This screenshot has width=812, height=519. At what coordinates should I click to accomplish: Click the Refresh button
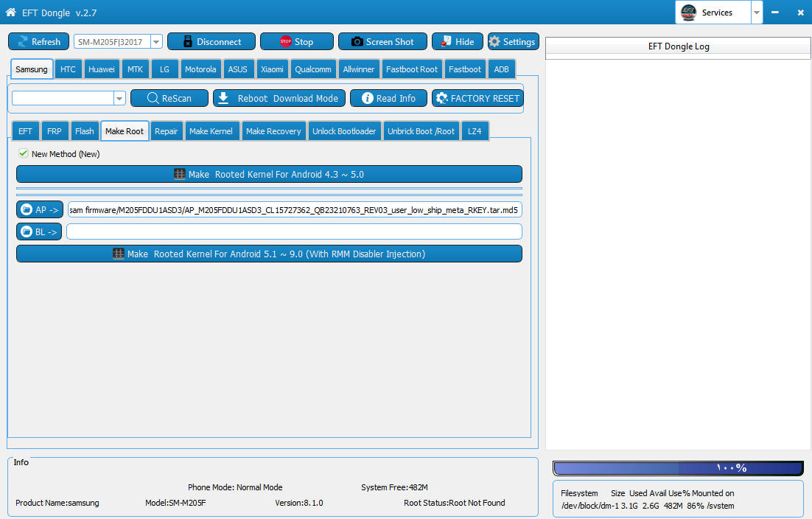[39, 41]
